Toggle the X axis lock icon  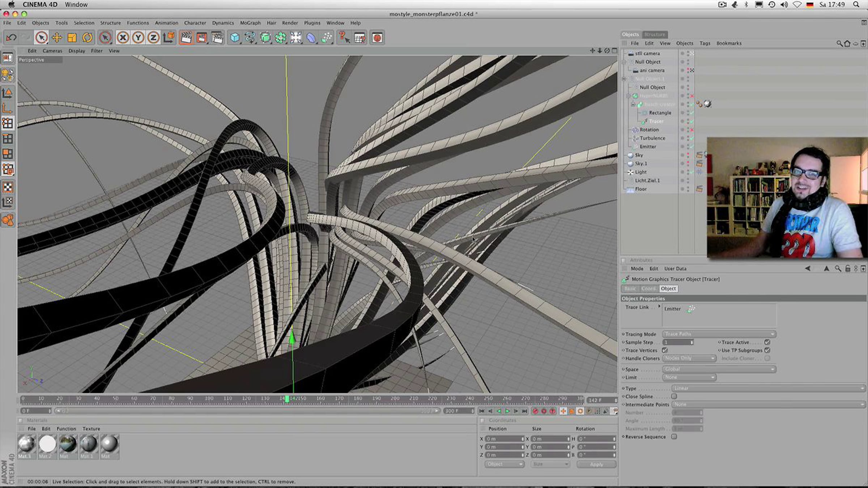point(123,38)
